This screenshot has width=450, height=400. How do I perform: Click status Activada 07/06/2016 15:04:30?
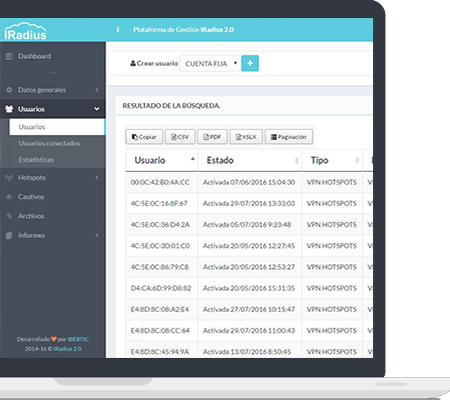point(249,182)
